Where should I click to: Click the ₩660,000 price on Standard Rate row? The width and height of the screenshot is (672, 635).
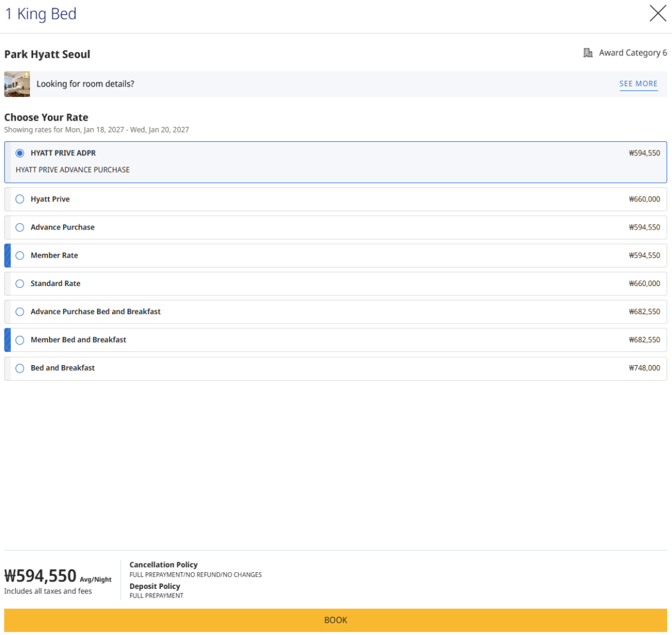click(644, 284)
